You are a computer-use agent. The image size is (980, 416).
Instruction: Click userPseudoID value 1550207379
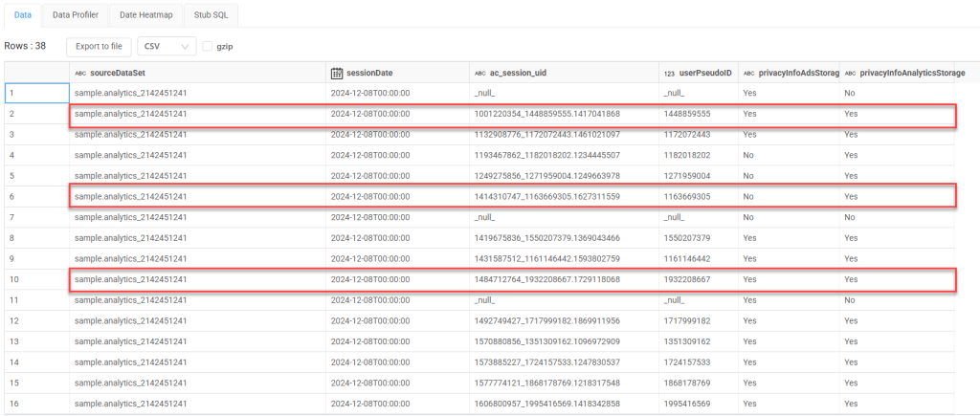point(687,238)
